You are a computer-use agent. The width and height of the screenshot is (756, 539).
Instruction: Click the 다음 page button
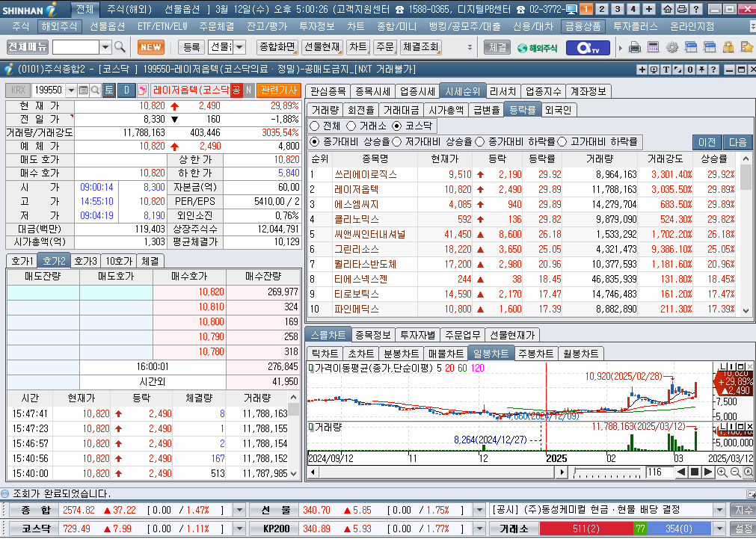[737, 142]
